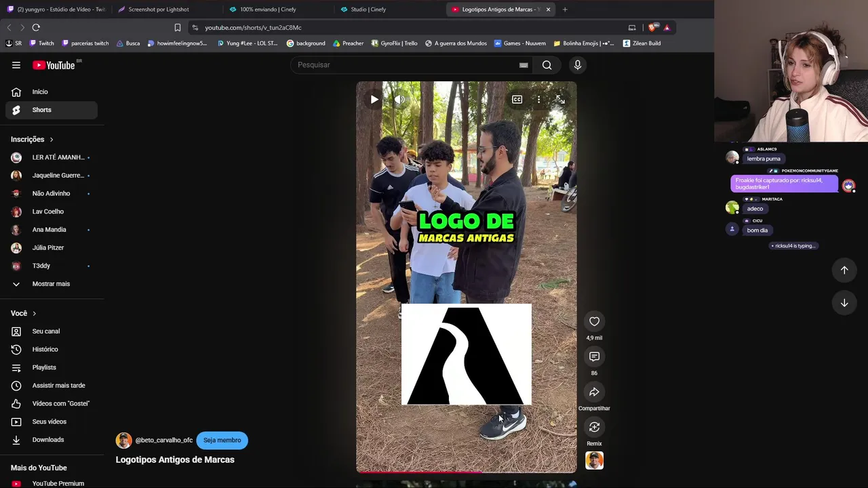
Task: Expand the Inscrições section arrow
Action: pos(51,140)
